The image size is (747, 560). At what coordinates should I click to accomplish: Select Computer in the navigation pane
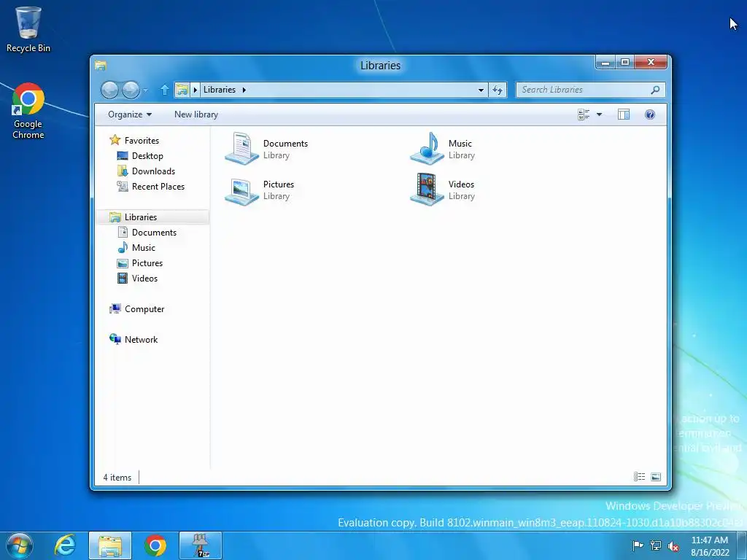click(144, 308)
